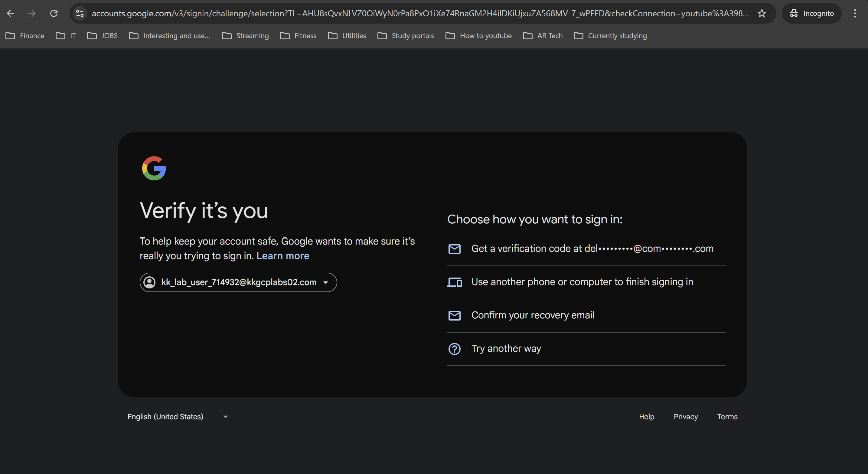
Task: Click the Learn more link
Action: (283, 256)
